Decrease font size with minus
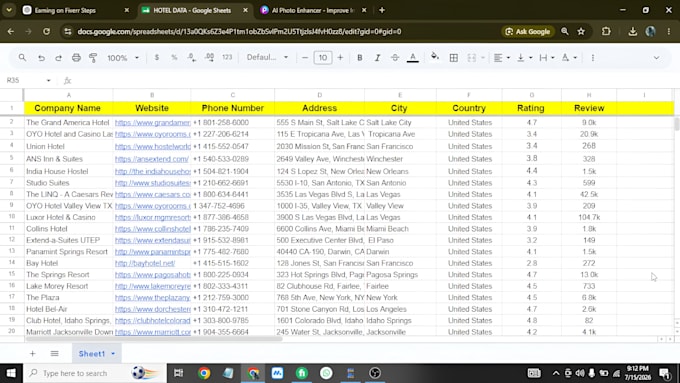 pos(305,57)
